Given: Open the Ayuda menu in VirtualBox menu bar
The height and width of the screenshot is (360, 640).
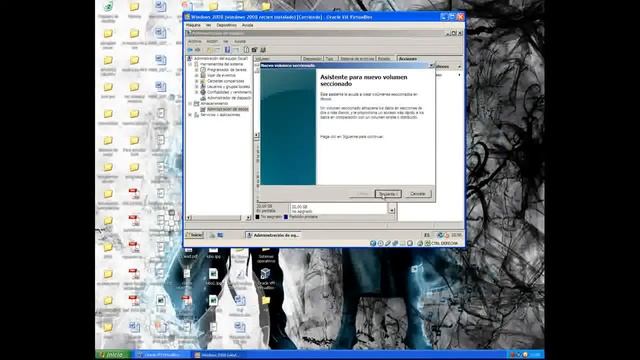Looking at the screenshot, I should coord(247,25).
